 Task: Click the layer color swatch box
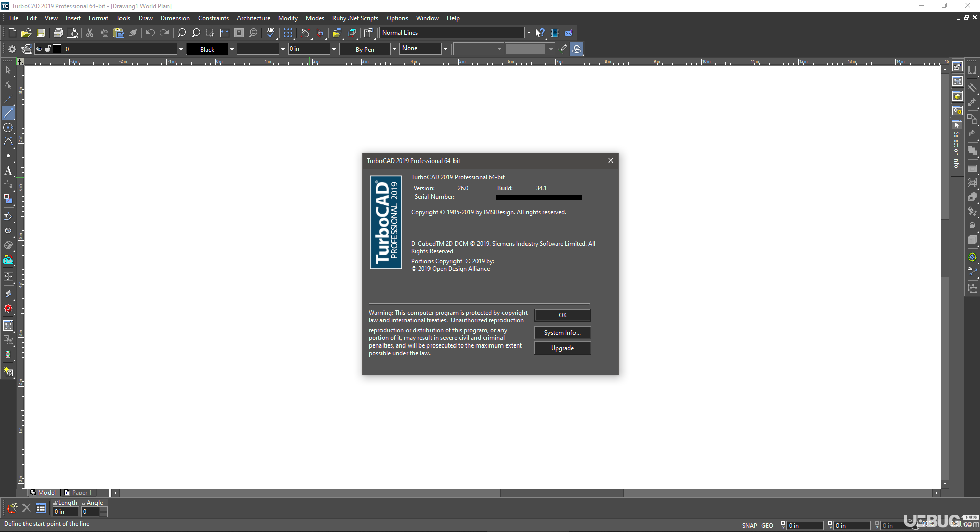57,49
